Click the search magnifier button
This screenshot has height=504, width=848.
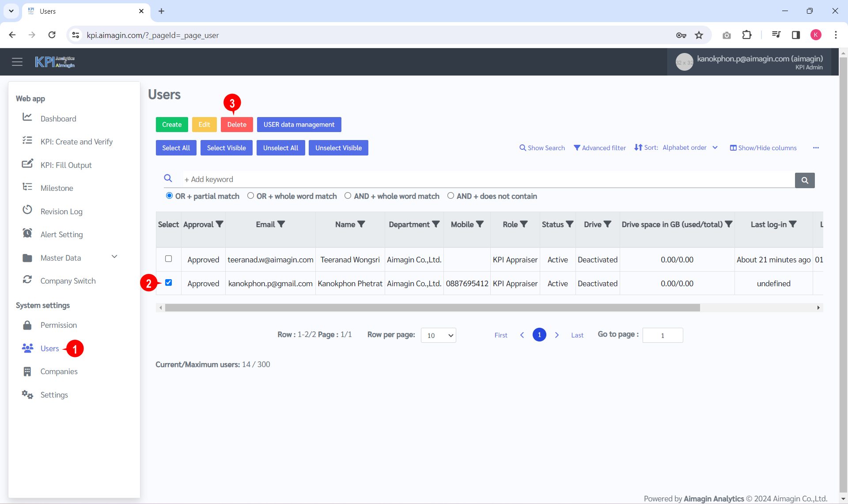pos(805,180)
